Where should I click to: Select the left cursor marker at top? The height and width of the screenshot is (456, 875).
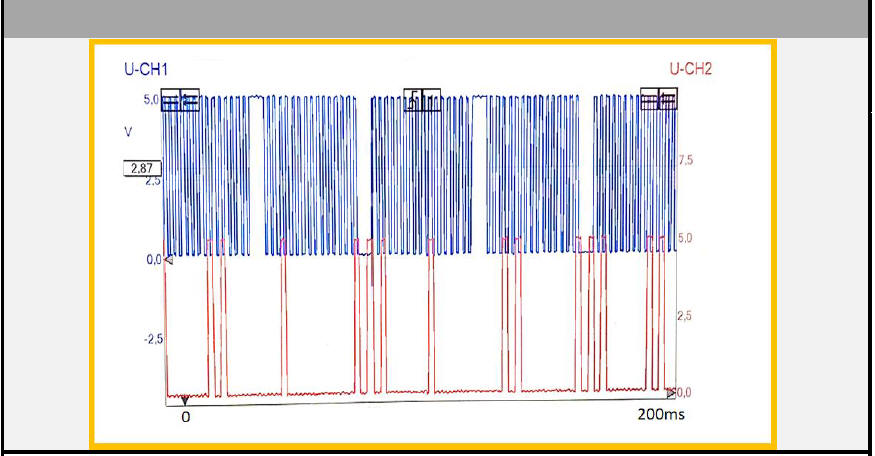[181, 98]
